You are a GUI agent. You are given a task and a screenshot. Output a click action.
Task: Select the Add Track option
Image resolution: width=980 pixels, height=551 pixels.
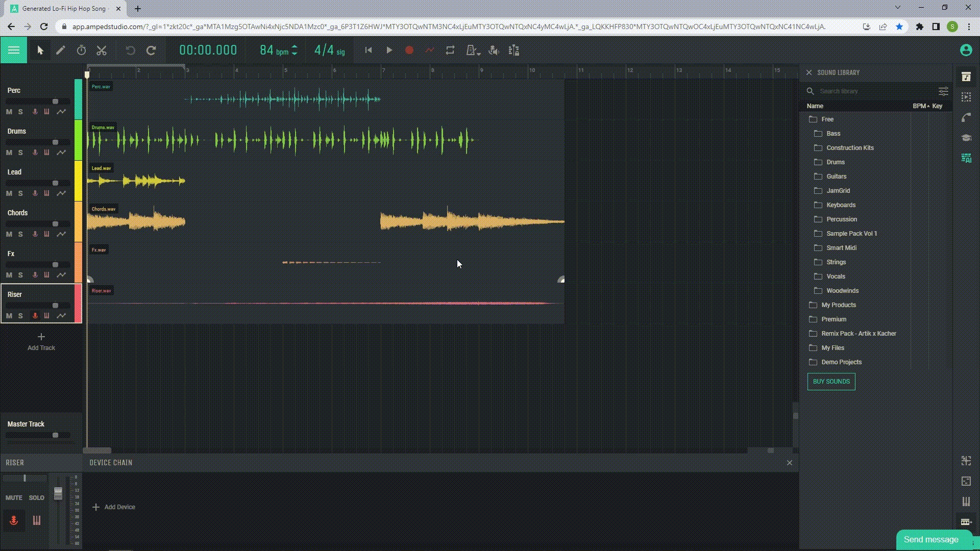(x=40, y=341)
